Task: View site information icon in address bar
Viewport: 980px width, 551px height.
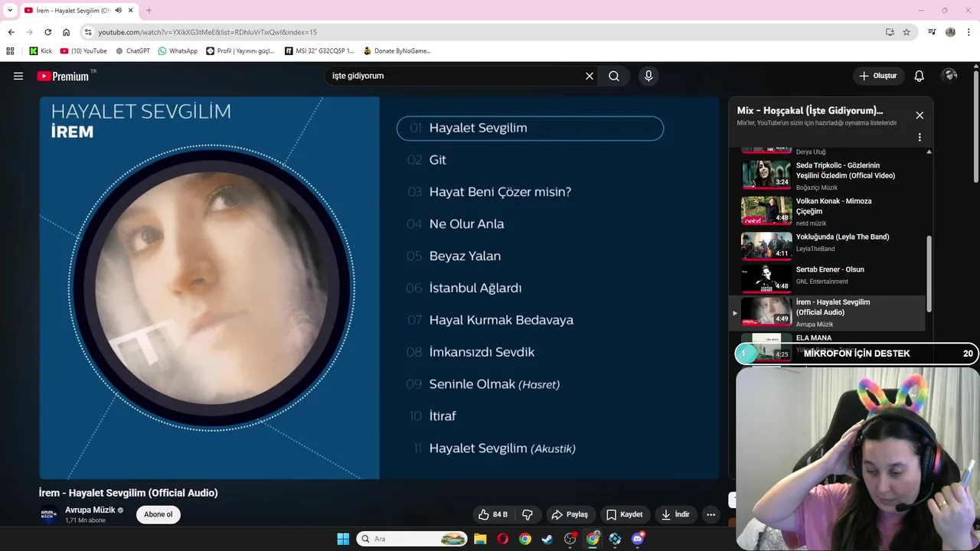Action: pyautogui.click(x=88, y=32)
